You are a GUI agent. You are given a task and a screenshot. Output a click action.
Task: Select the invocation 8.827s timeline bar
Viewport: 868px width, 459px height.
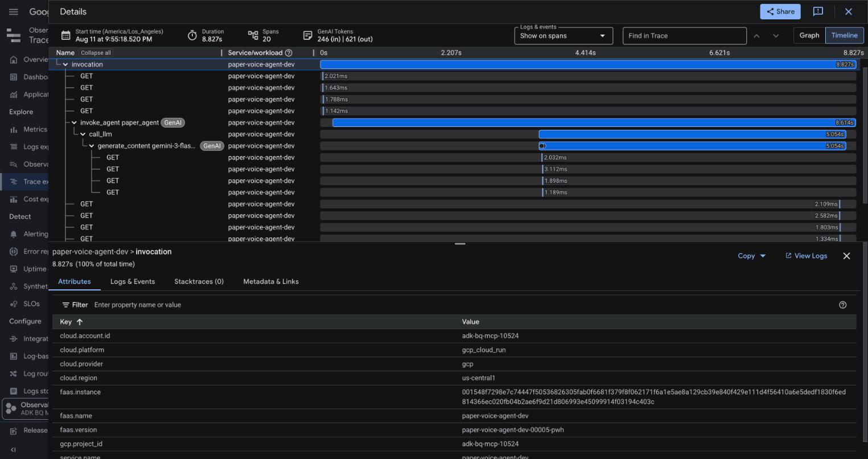(588, 64)
